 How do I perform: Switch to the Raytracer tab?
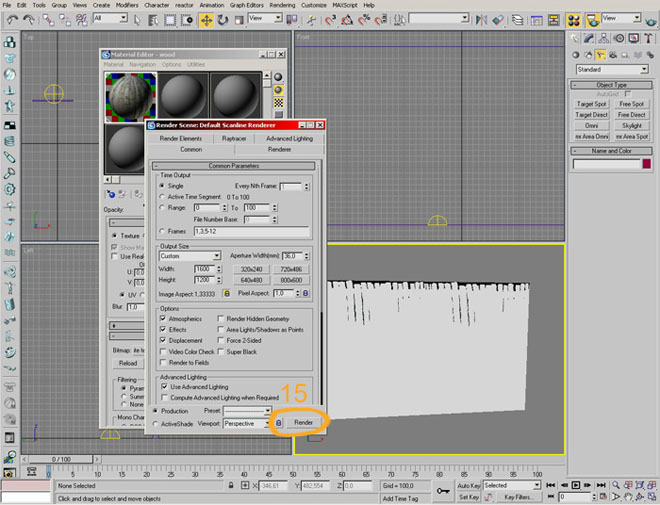coord(234,138)
